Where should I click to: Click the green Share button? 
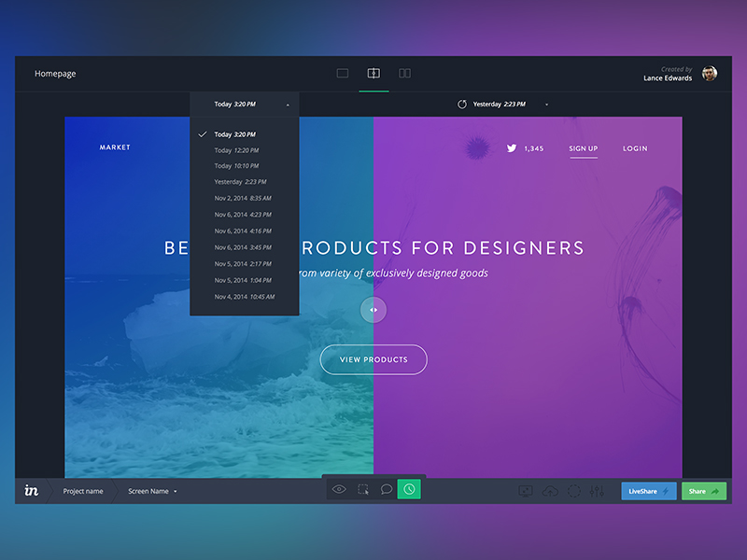click(x=703, y=491)
